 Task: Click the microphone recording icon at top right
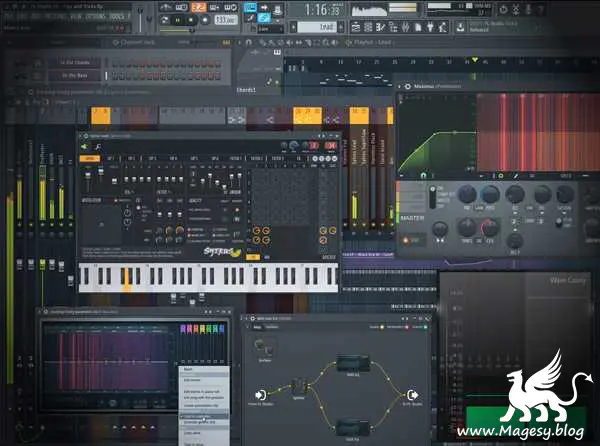(528, 10)
